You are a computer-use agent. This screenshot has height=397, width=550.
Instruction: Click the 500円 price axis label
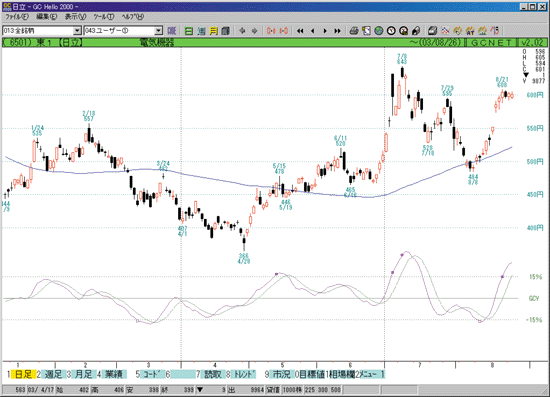click(x=535, y=162)
